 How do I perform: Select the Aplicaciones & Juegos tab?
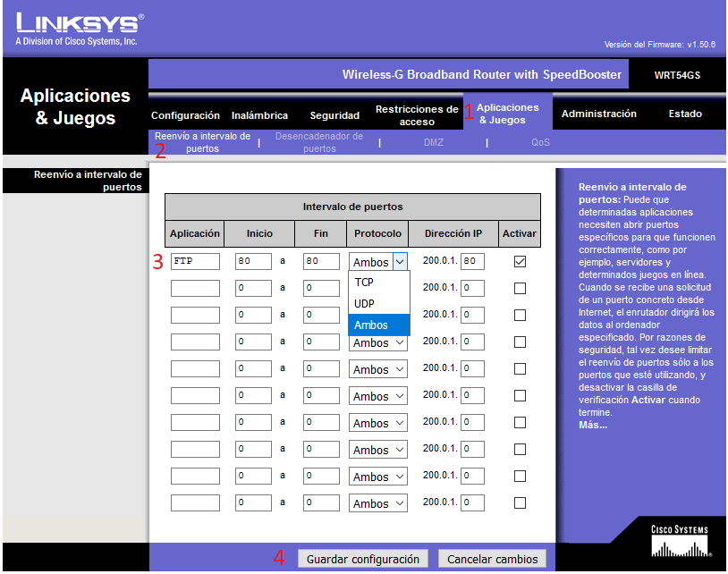point(507,114)
